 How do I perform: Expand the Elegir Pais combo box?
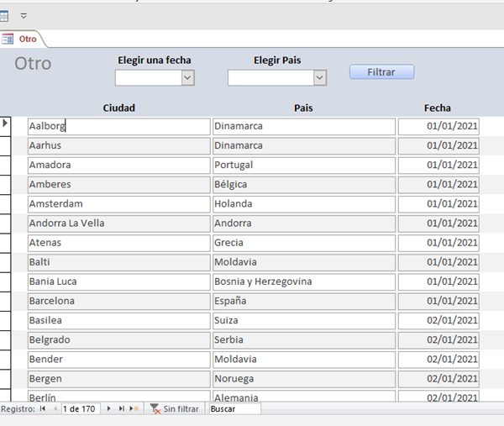pyautogui.click(x=319, y=77)
